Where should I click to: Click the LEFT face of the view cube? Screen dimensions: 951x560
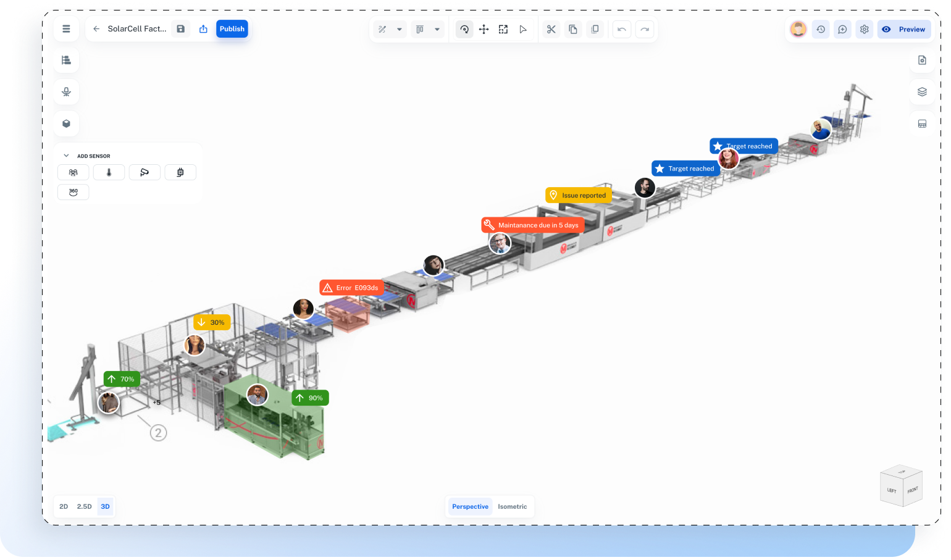pos(891,490)
